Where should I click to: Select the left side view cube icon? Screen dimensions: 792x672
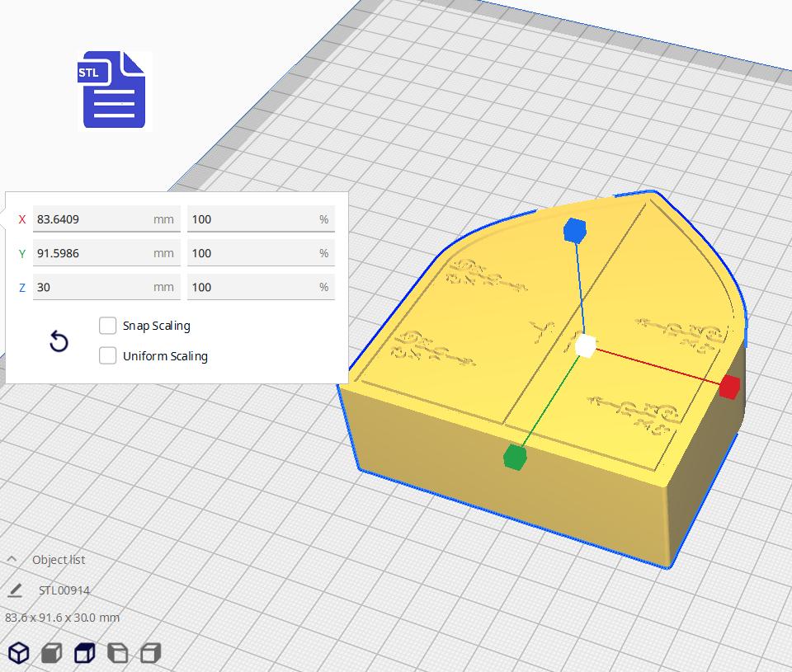point(118,654)
